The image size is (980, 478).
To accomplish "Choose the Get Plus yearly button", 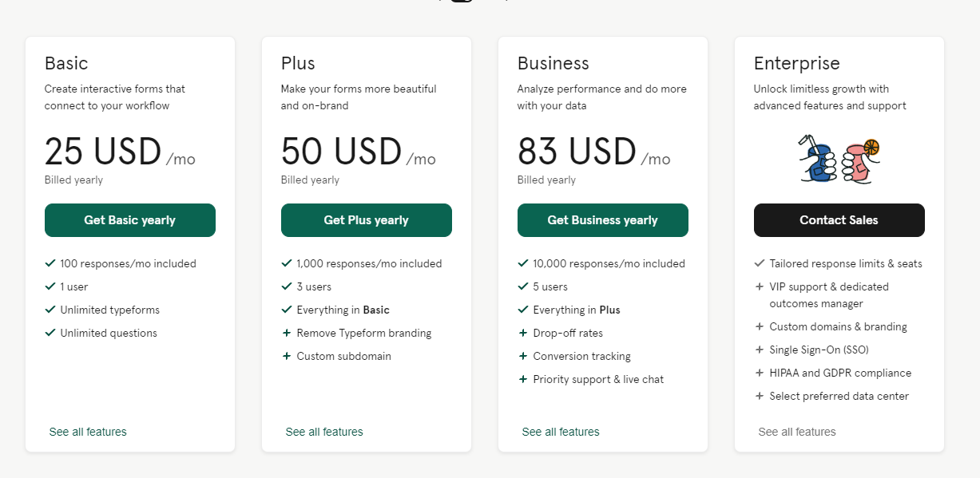I will point(366,220).
